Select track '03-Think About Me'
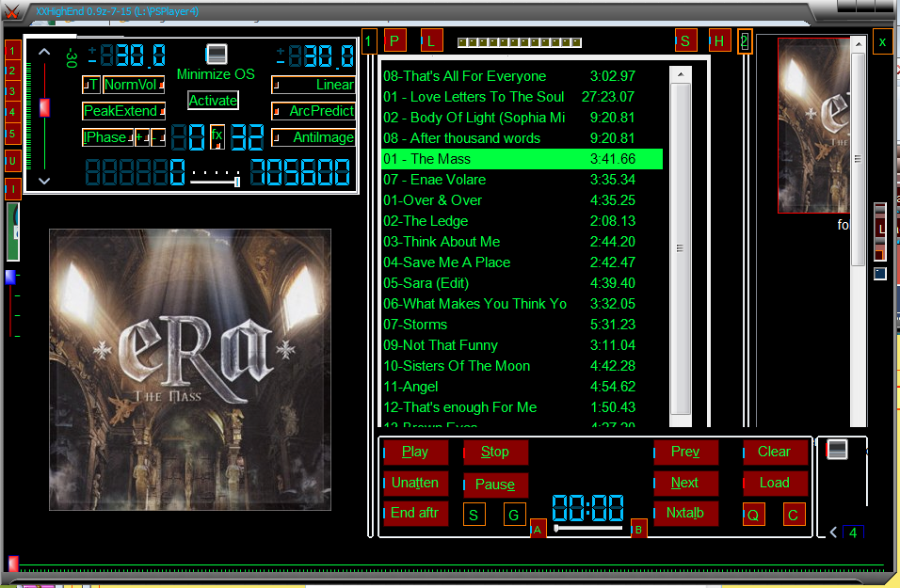The height and width of the screenshot is (588, 900). [522, 242]
